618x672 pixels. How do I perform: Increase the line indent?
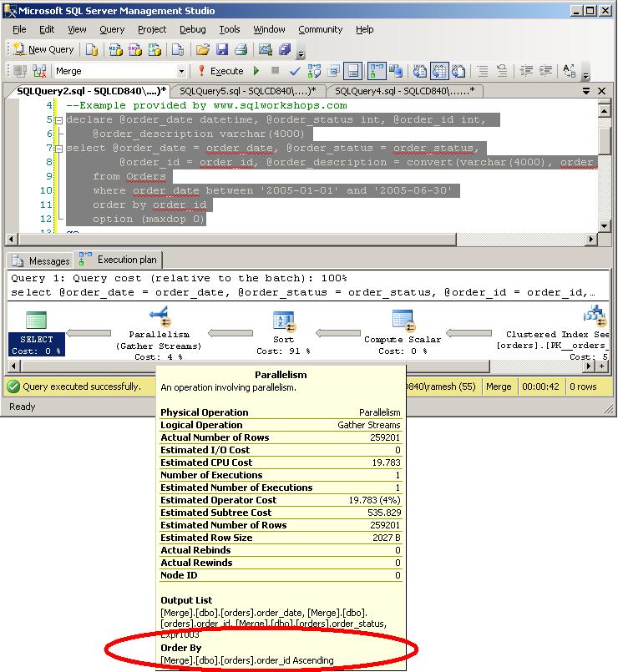545,71
